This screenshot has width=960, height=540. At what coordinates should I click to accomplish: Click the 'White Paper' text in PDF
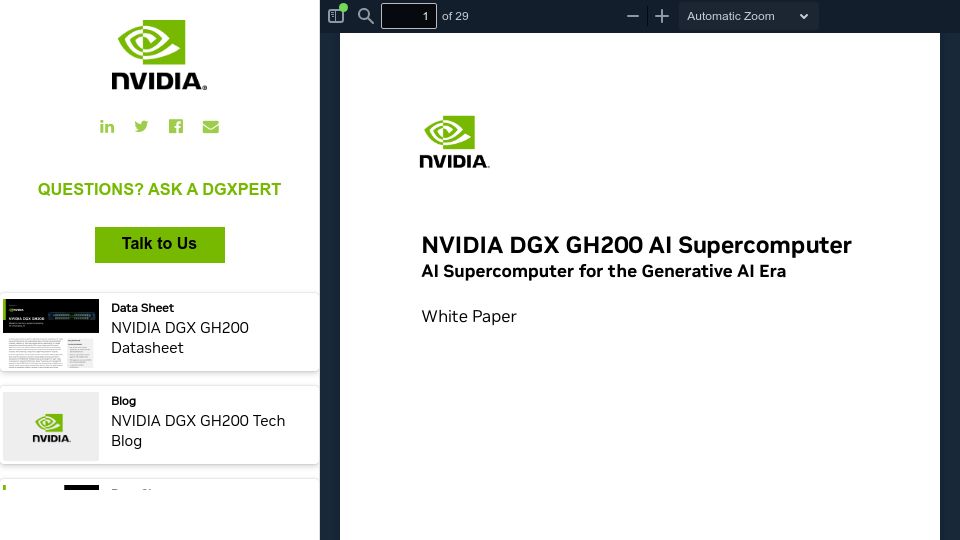[469, 317]
